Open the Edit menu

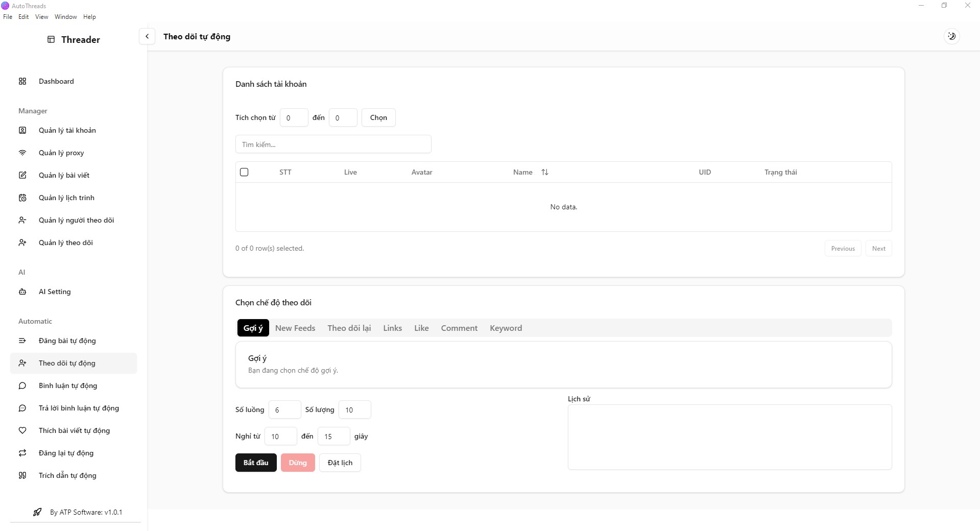pos(23,16)
